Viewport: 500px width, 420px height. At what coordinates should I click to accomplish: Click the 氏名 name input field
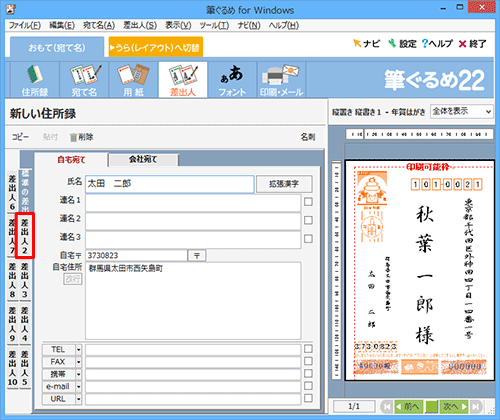point(170,184)
